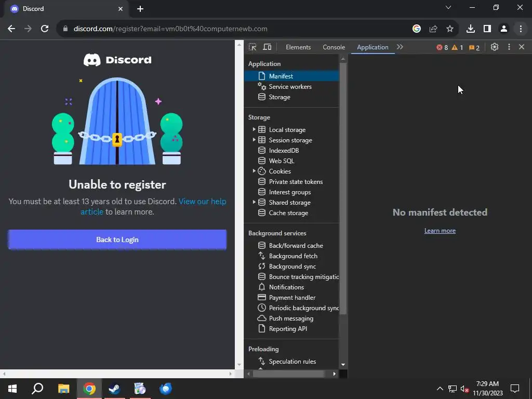Open Back/forward cache service

296,245
